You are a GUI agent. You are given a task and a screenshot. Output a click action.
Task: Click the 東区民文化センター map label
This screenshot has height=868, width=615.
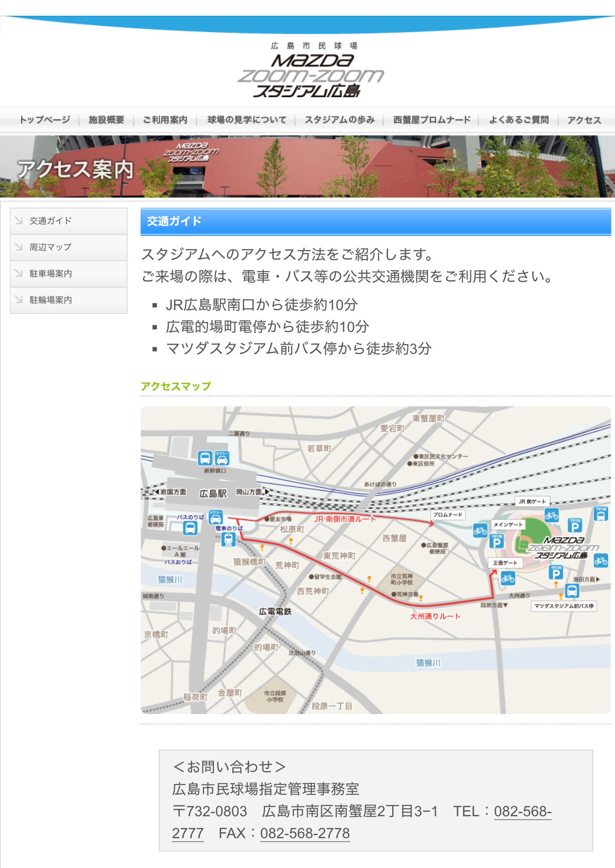pos(440,457)
